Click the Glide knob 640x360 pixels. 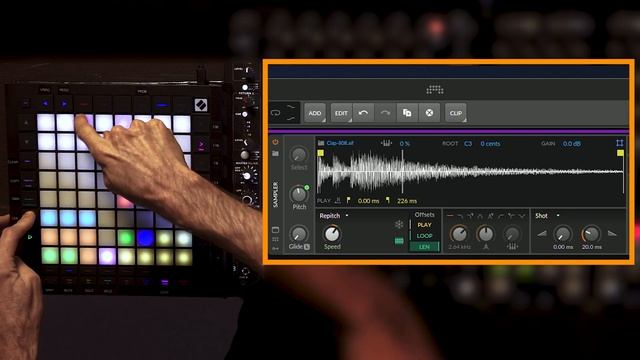298,234
